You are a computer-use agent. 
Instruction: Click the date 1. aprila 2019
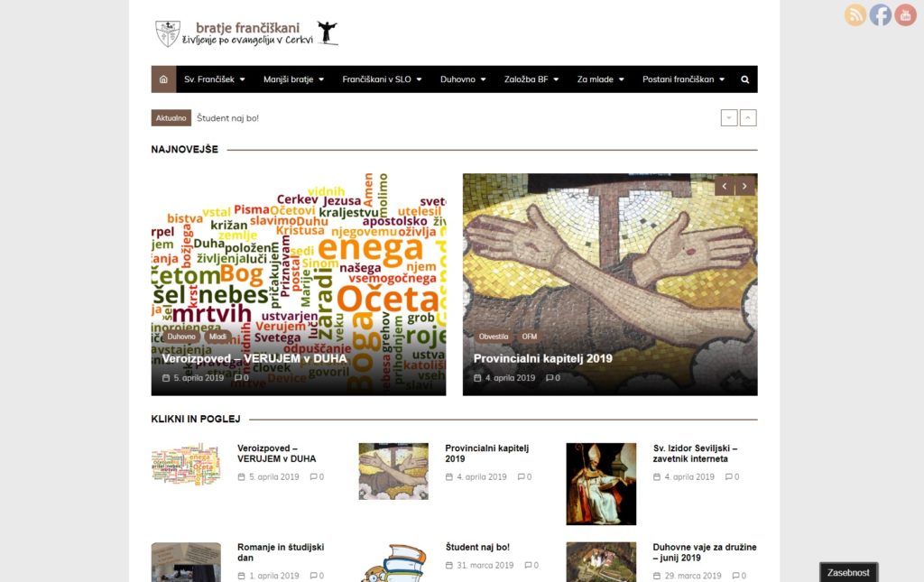[274, 576]
